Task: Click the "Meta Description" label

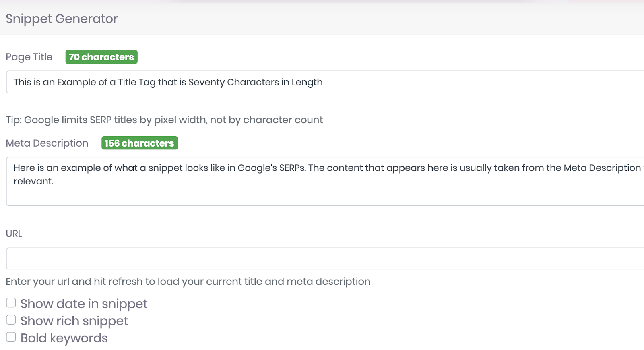Action: click(x=47, y=143)
